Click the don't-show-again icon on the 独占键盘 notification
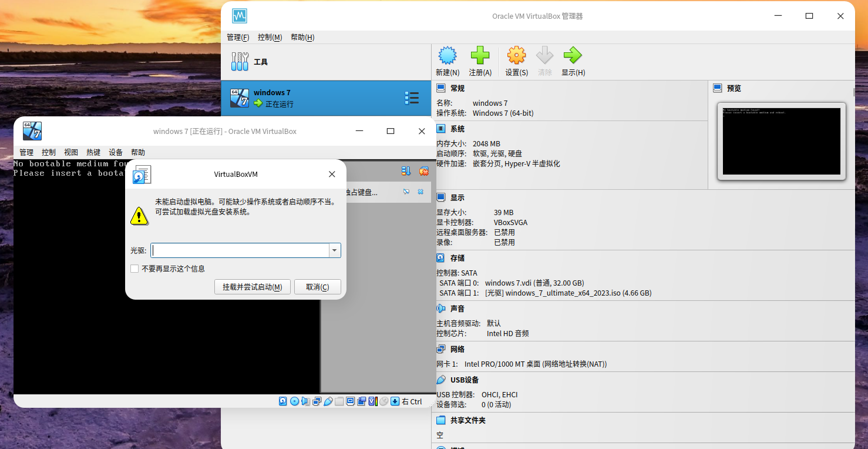Image resolution: width=868 pixels, height=449 pixels. (x=406, y=192)
